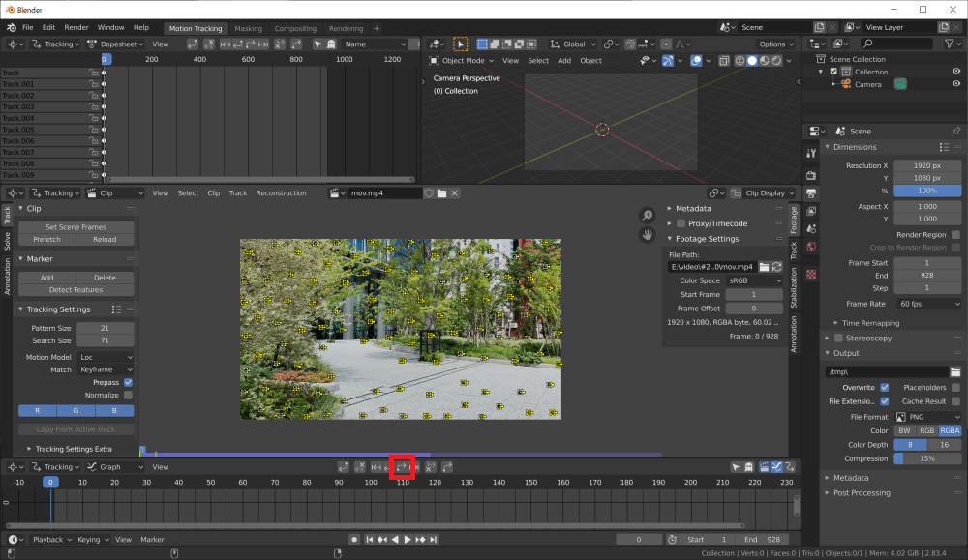Viewport: 968px width, 560px height.
Task: Toggle proportional editing icon in viewport header
Action: point(666,44)
